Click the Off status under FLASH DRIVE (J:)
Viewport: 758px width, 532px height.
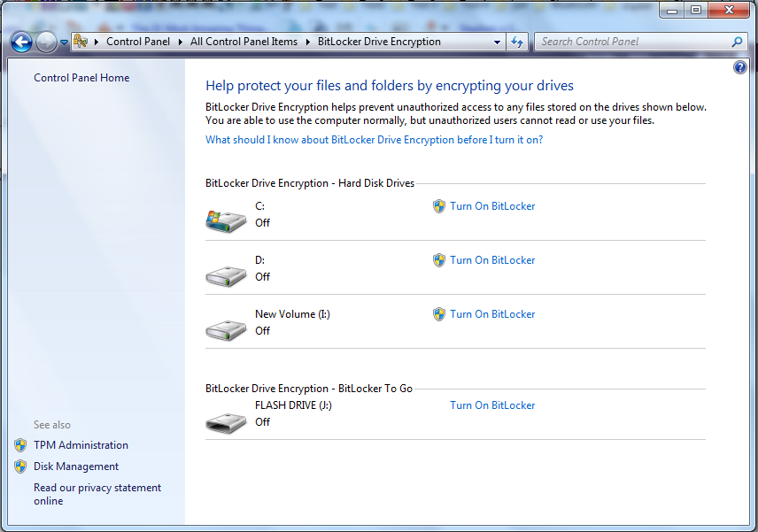coord(262,422)
